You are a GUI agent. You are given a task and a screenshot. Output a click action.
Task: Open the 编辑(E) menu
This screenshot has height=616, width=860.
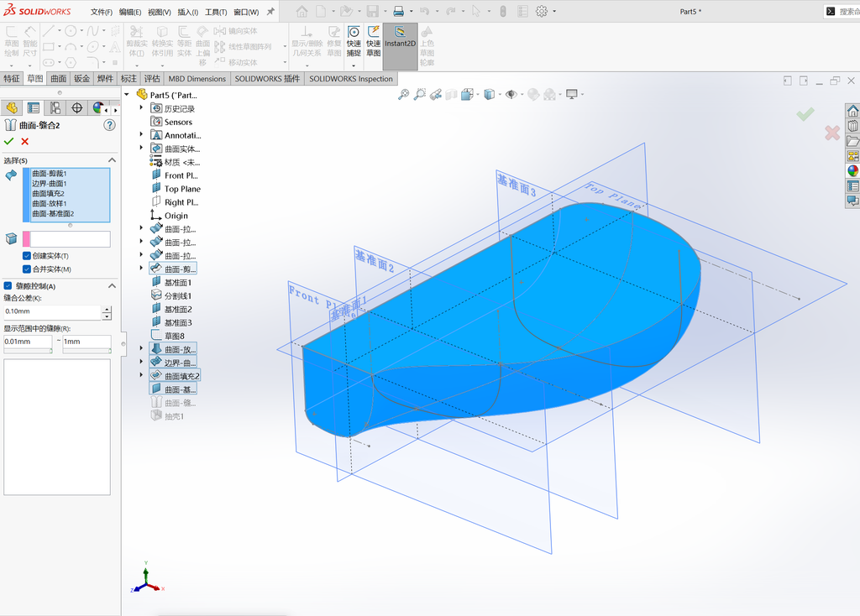point(130,12)
